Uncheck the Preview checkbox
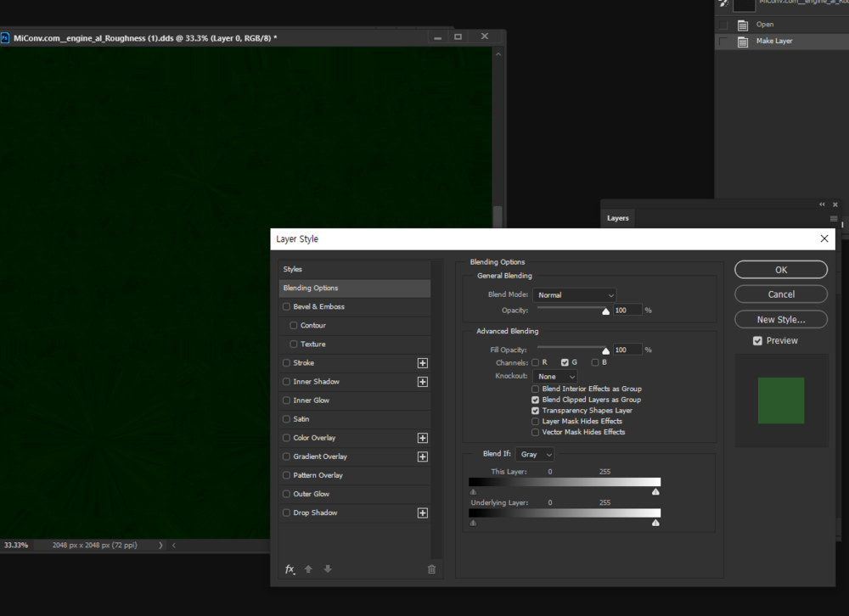The image size is (849, 616). tap(757, 341)
